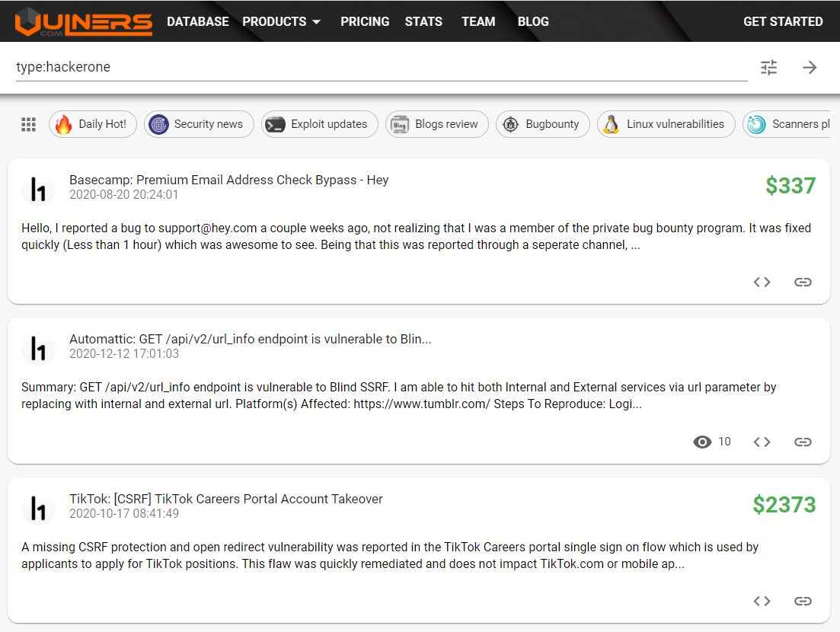Show source code for TikTok report
The width and height of the screenshot is (840, 632).
(x=762, y=601)
